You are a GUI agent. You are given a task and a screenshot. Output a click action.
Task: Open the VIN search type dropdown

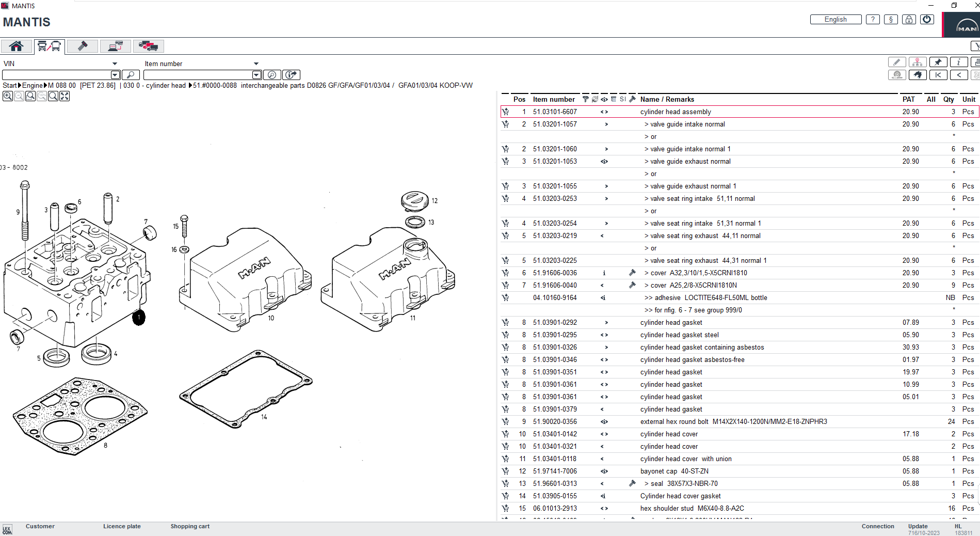tap(115, 64)
